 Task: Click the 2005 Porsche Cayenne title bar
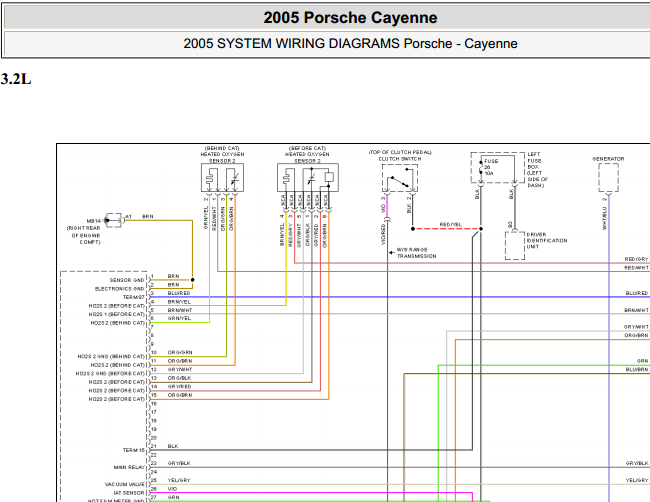[x=350, y=17]
